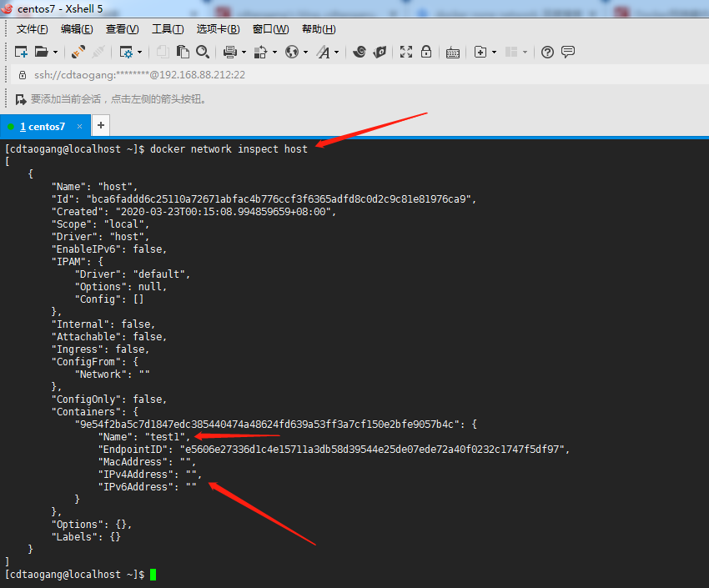Click the "IPv4Address" line
This screenshot has width=709, height=588.
[x=150, y=475]
